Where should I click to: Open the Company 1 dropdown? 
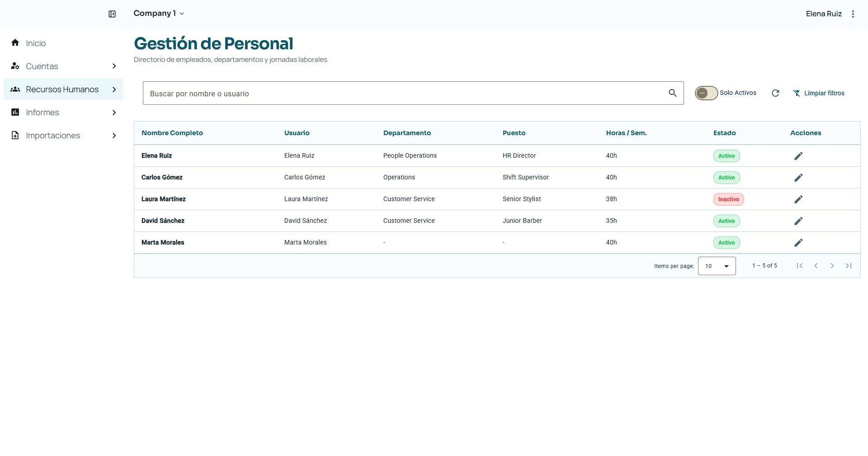tap(159, 14)
